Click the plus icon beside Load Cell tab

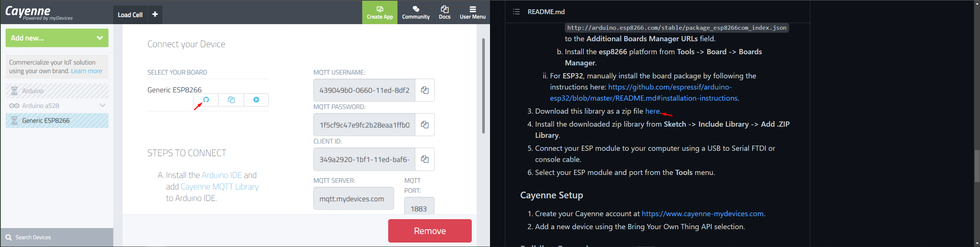155,14
